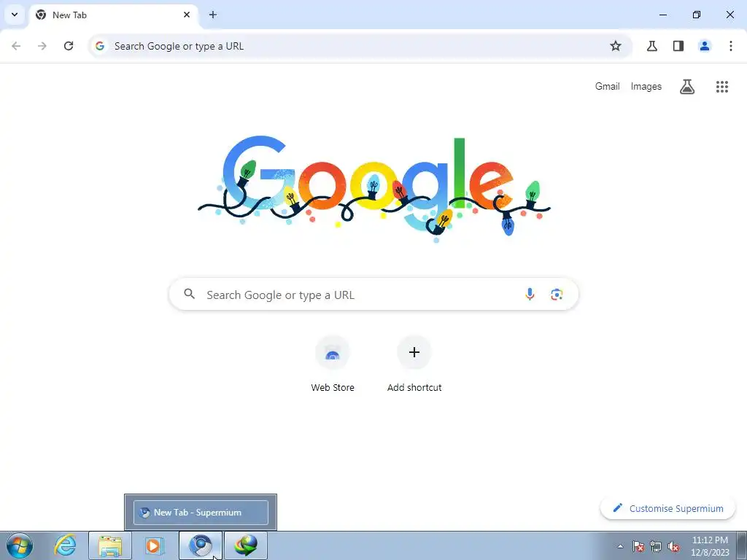Open the tab search dropdown arrow
747x560 pixels.
pyautogui.click(x=15, y=15)
